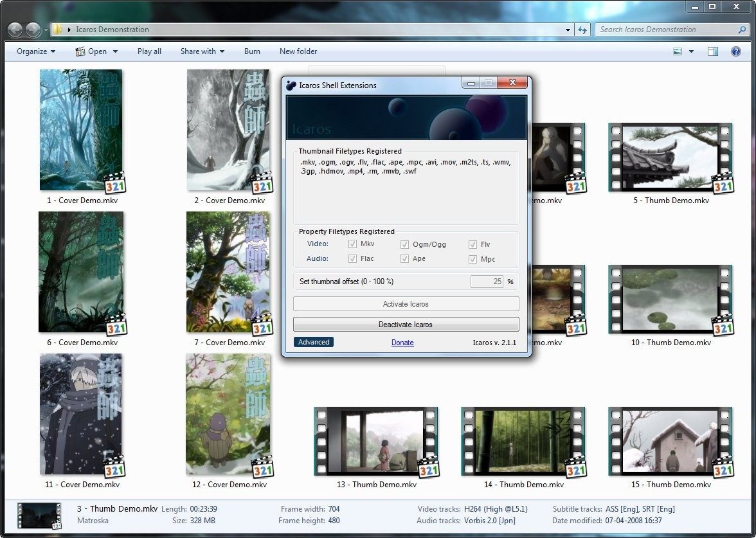Open the Share with dropdown
This screenshot has width=756, height=538.
(202, 51)
